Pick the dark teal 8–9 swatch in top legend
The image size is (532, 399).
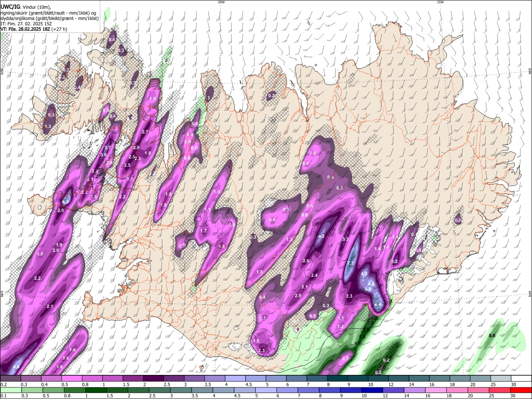click(337, 379)
